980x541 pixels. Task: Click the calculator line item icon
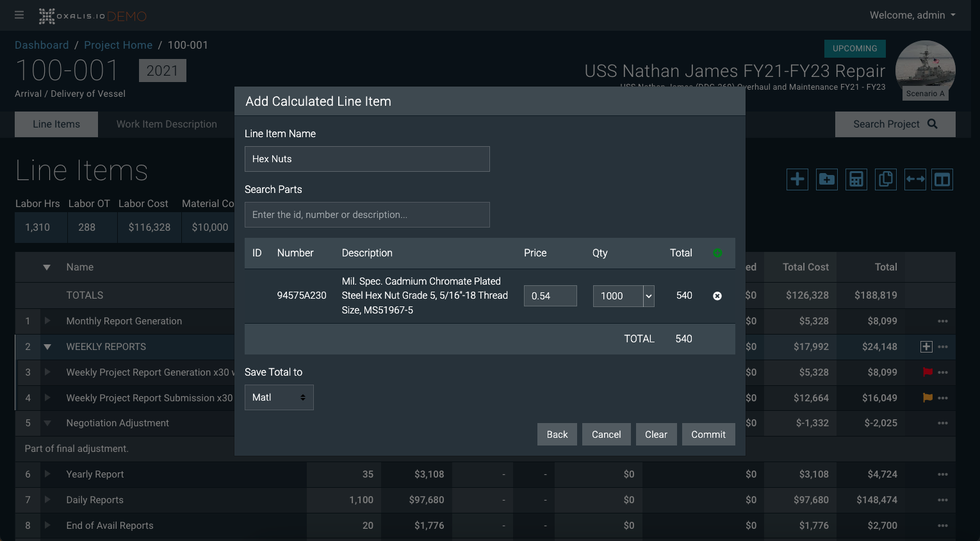[x=856, y=179]
